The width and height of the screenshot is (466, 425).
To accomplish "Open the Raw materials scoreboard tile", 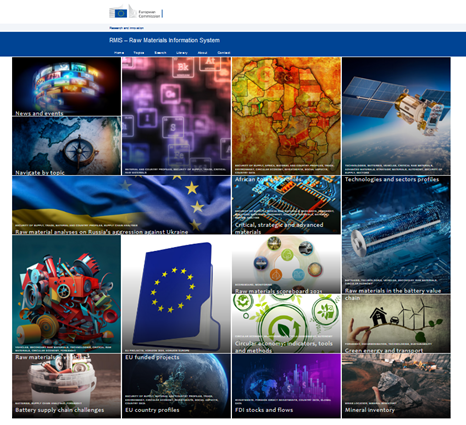I will [x=286, y=264].
